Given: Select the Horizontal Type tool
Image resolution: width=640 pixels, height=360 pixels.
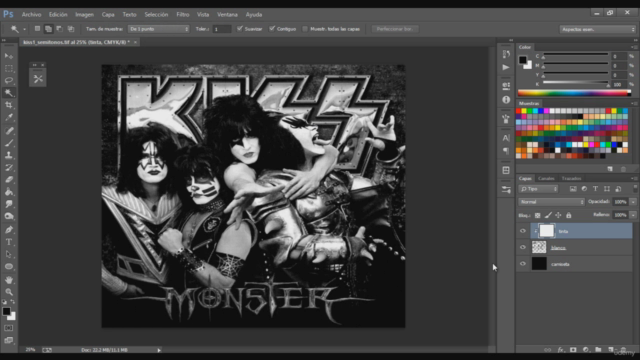Looking at the screenshot, I should [x=9, y=242].
